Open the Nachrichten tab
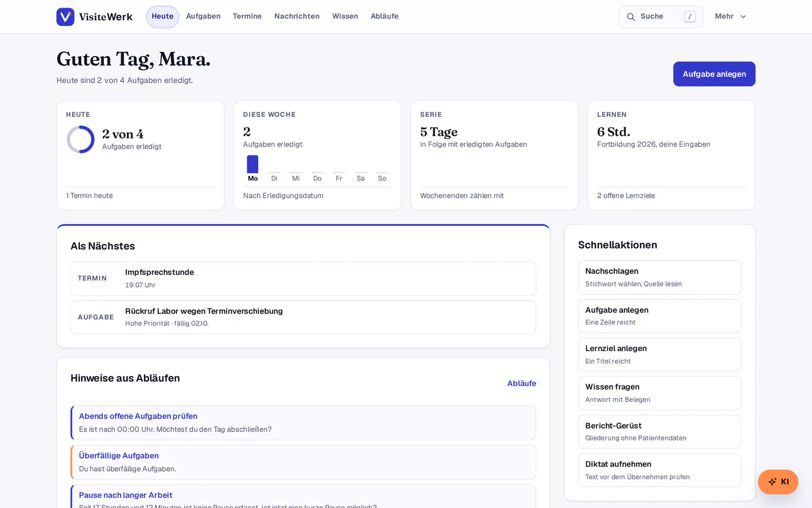 pyautogui.click(x=297, y=17)
